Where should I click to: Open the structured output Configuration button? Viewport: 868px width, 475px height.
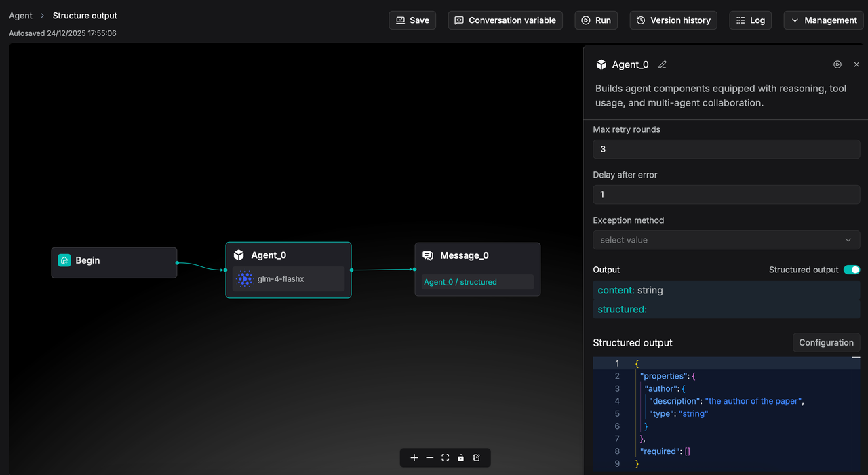[x=825, y=343]
